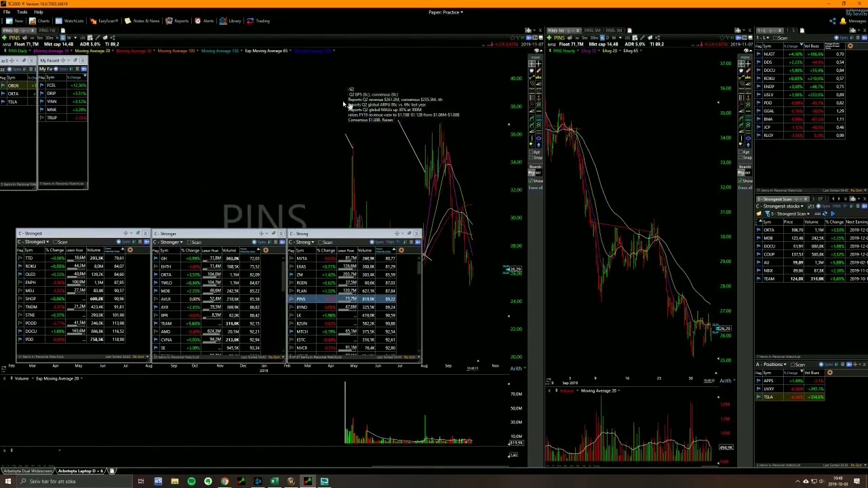Add column via orange plus in C - Strong
Viewport: 868px width, 488px height.
401,250
